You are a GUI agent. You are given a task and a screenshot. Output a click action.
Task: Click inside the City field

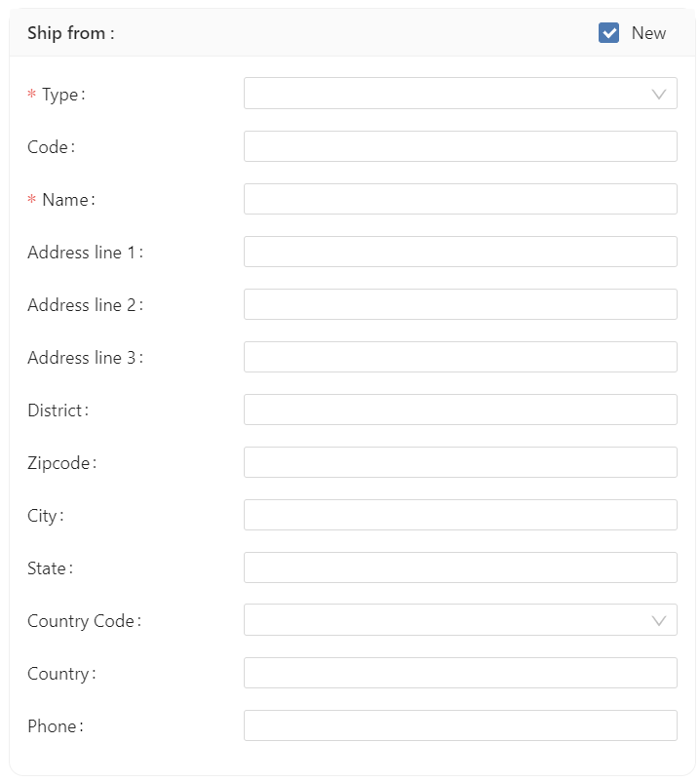(460, 515)
